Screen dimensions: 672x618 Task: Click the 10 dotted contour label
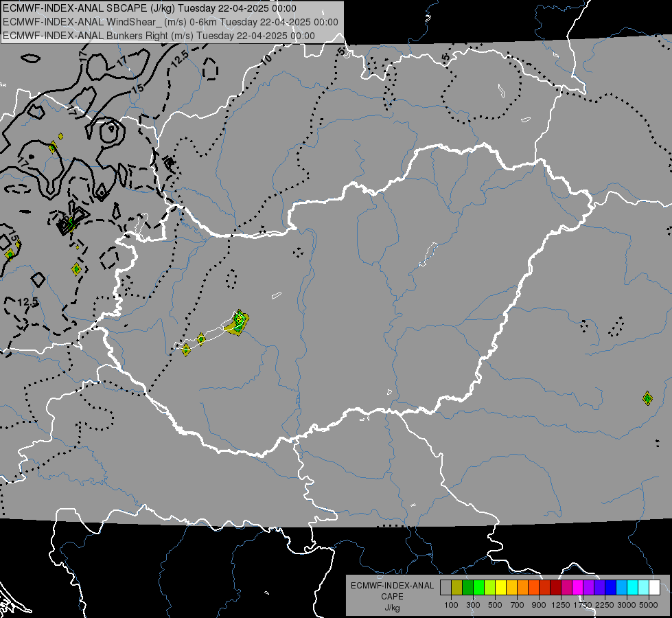[x=266, y=60]
